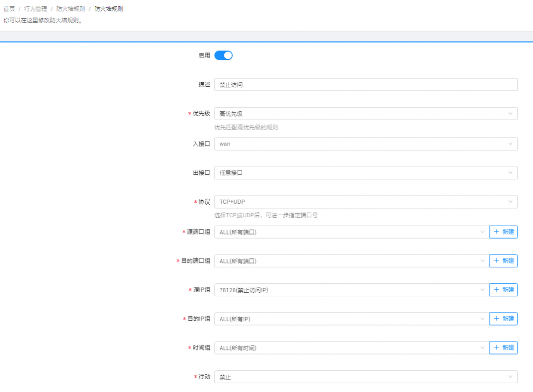533x392 pixels.
Task: Click 新建 button beside 源端口组
Action: [503, 232]
